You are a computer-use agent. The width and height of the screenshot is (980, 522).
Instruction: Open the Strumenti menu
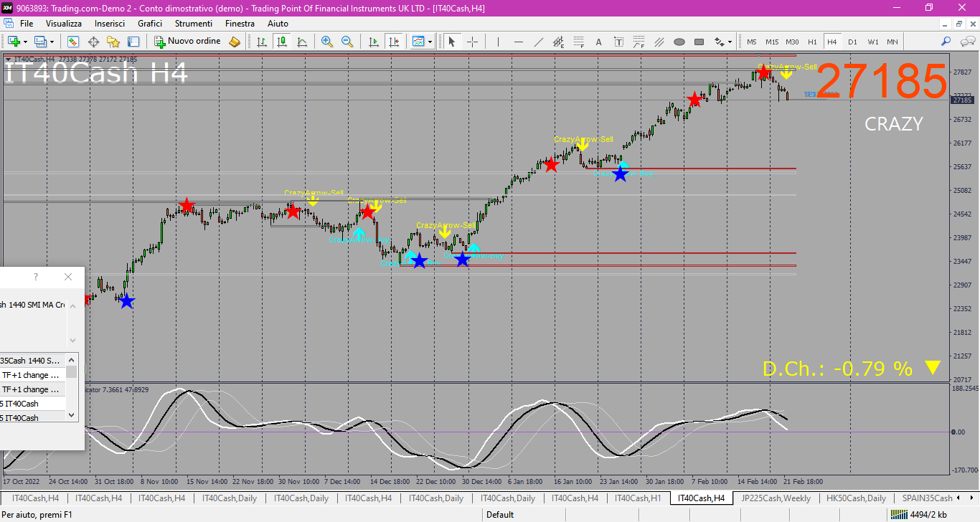pos(194,24)
